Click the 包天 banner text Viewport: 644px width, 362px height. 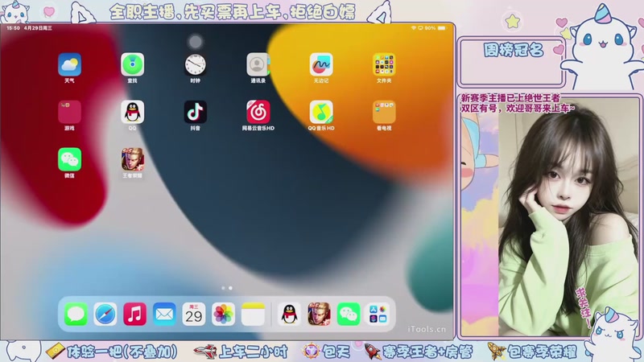pos(336,352)
